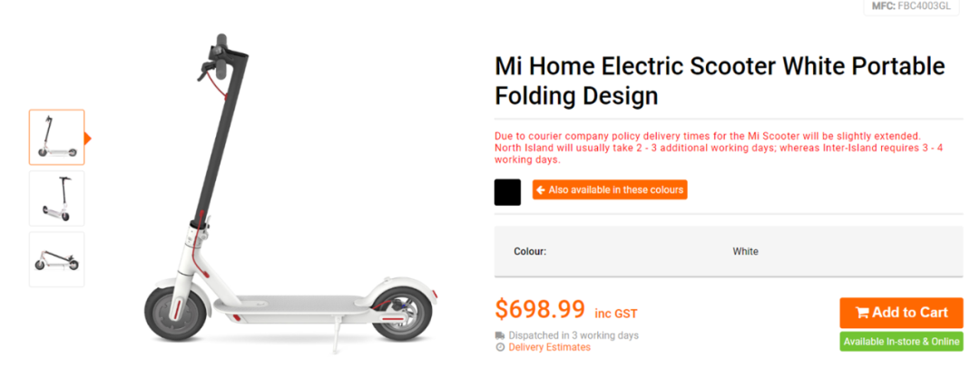Click the left arrow icon on colours button
The width and height of the screenshot is (980, 377).
click(x=541, y=190)
